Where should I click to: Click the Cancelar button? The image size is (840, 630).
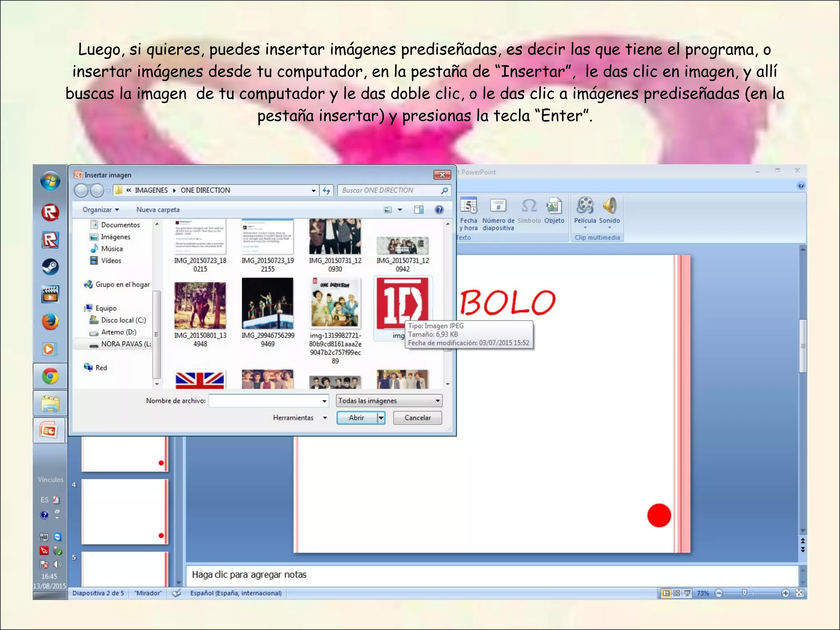[418, 418]
